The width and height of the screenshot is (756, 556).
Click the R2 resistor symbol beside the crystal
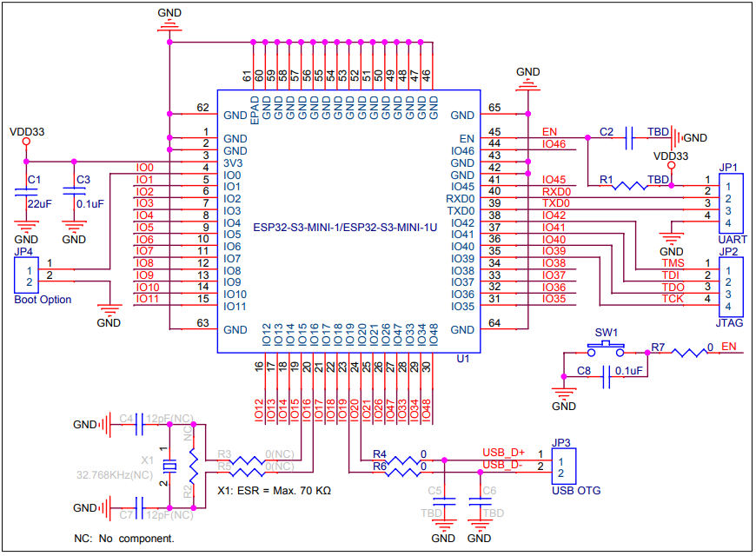coord(193,467)
